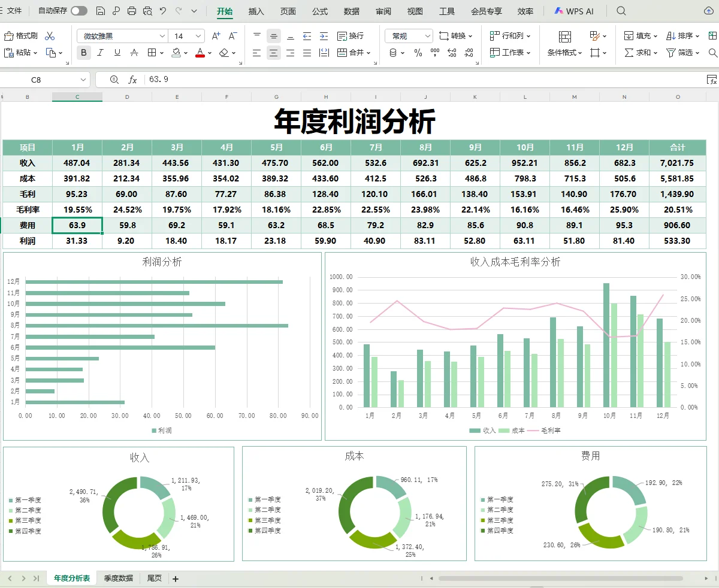The image size is (719, 588).
Task: Apply thousands separator format
Action: point(435,53)
